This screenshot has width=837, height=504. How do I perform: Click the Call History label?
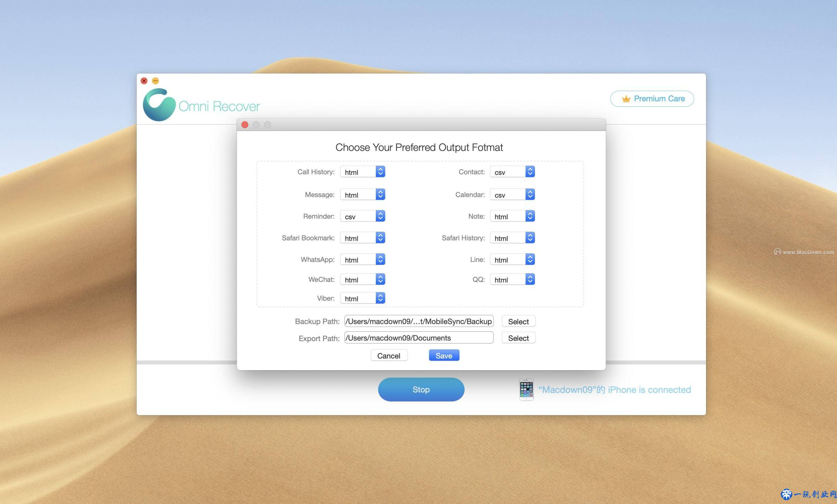coord(316,172)
